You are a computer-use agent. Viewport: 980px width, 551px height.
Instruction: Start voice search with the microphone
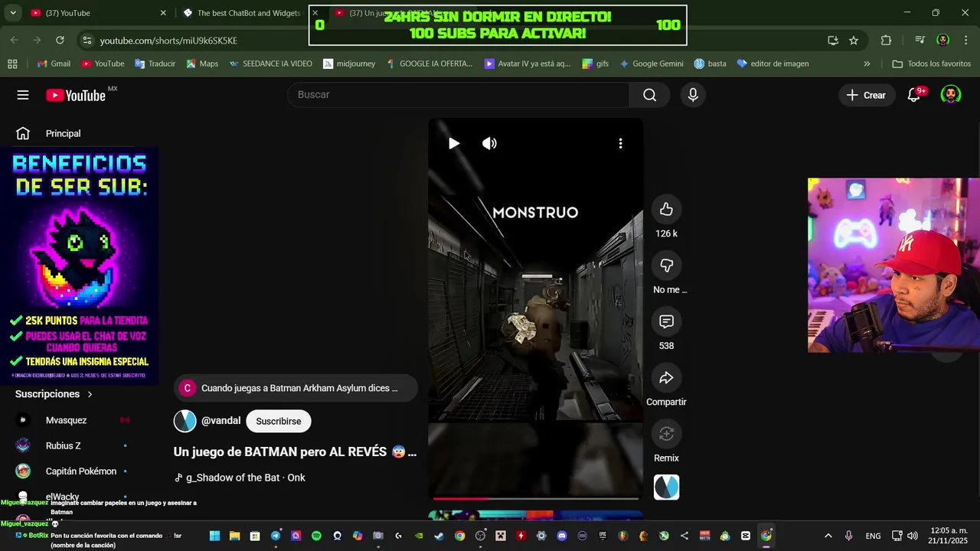(x=693, y=95)
